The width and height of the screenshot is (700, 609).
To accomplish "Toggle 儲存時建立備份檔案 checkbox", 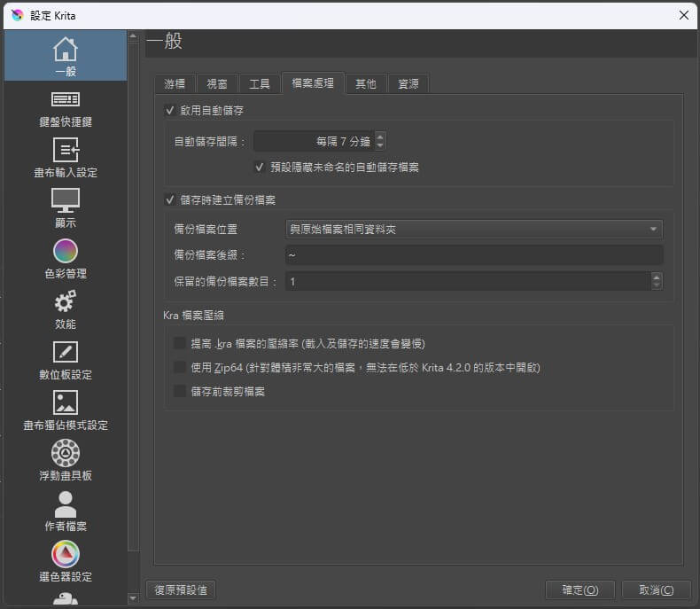I will point(169,199).
